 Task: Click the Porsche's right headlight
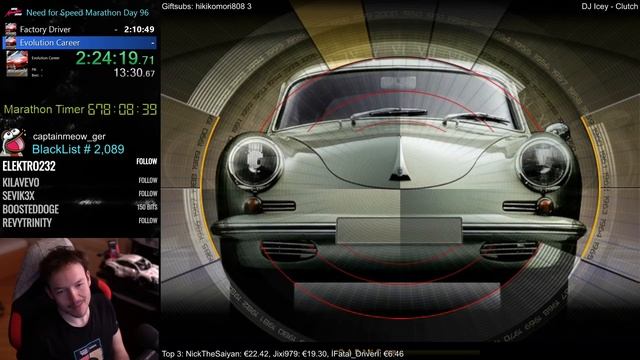point(543,163)
